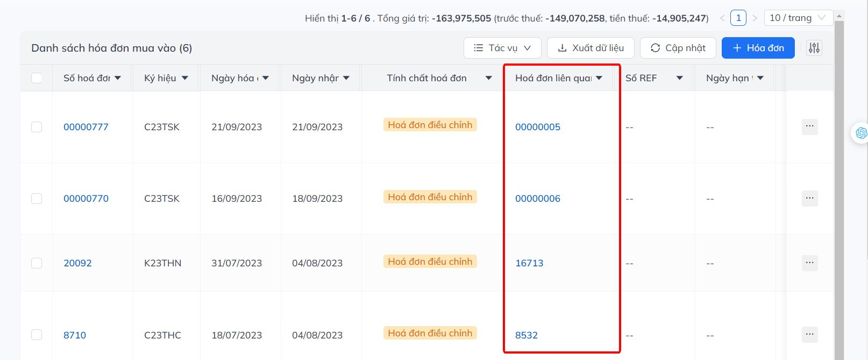868x360 pixels.
Task: Change the 10 / trang page size
Action: coord(797,18)
